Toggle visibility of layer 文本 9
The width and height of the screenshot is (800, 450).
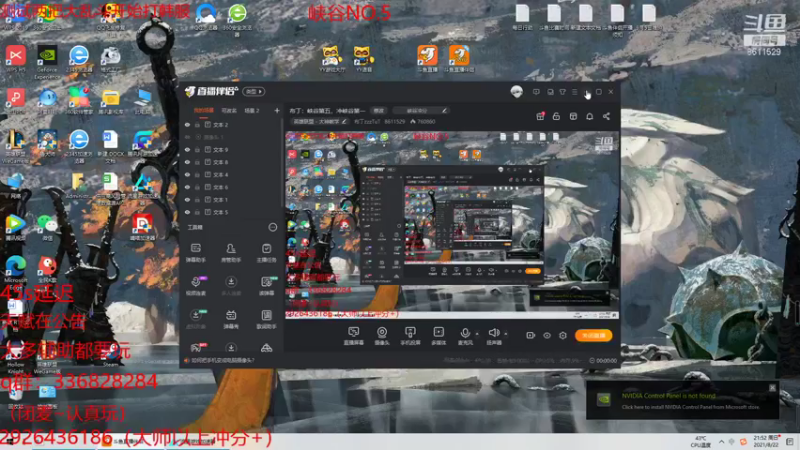click(187, 149)
